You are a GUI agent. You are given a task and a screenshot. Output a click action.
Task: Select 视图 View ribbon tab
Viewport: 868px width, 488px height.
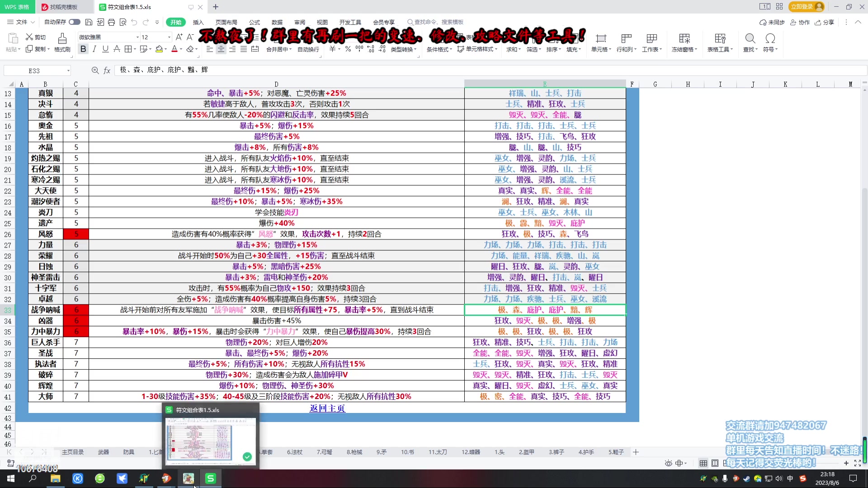click(322, 22)
